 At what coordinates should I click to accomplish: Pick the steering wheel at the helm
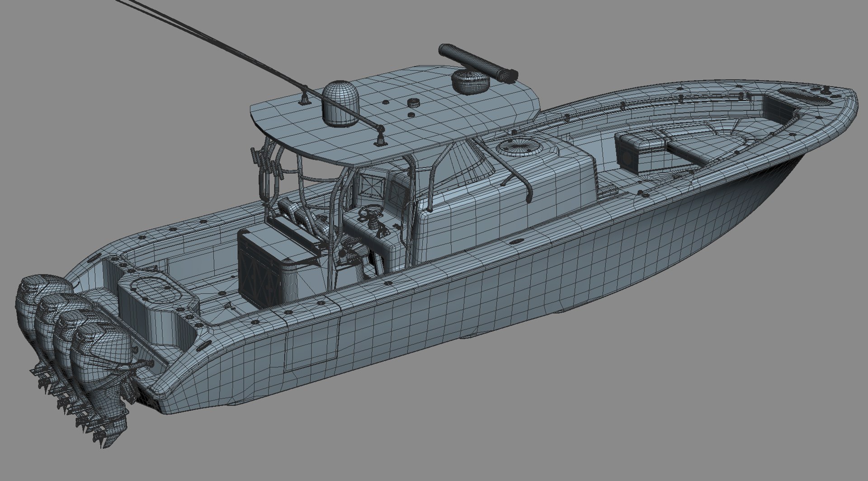click(371, 211)
